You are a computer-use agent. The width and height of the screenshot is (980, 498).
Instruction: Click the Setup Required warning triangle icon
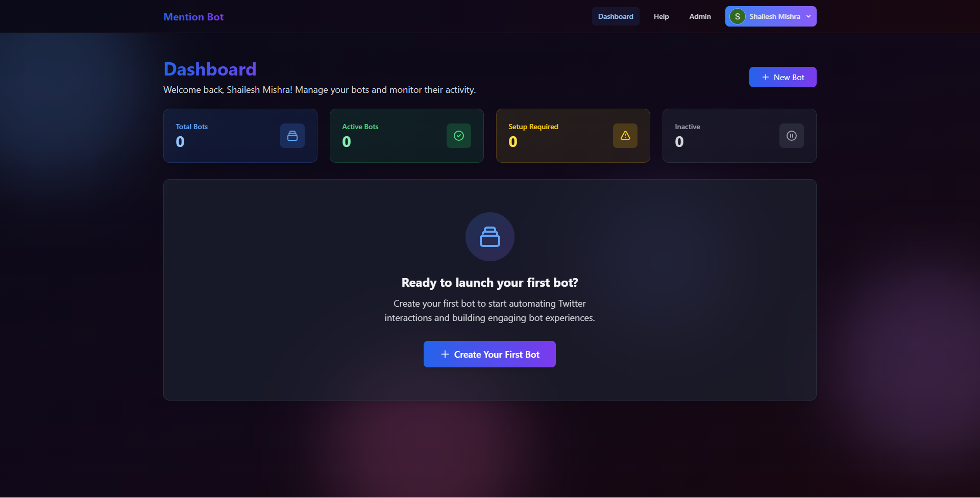[625, 136]
